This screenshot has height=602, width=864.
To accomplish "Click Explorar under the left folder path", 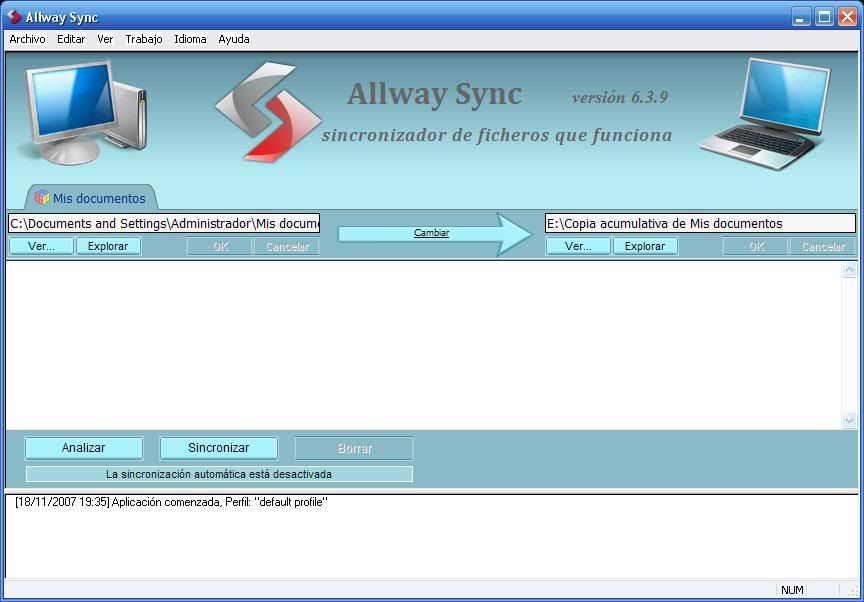I will (x=108, y=246).
